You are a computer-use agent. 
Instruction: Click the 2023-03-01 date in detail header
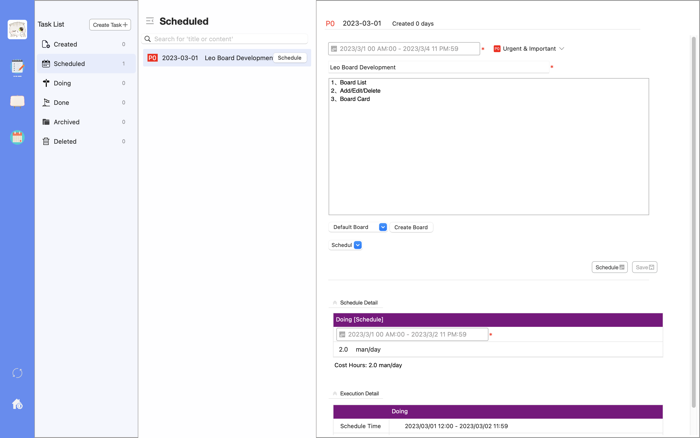click(x=362, y=23)
